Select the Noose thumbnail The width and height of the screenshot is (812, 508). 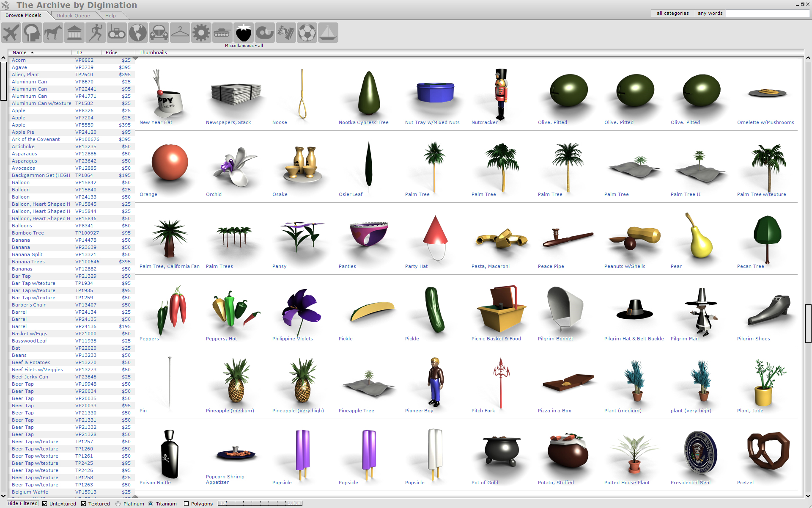[x=302, y=94]
